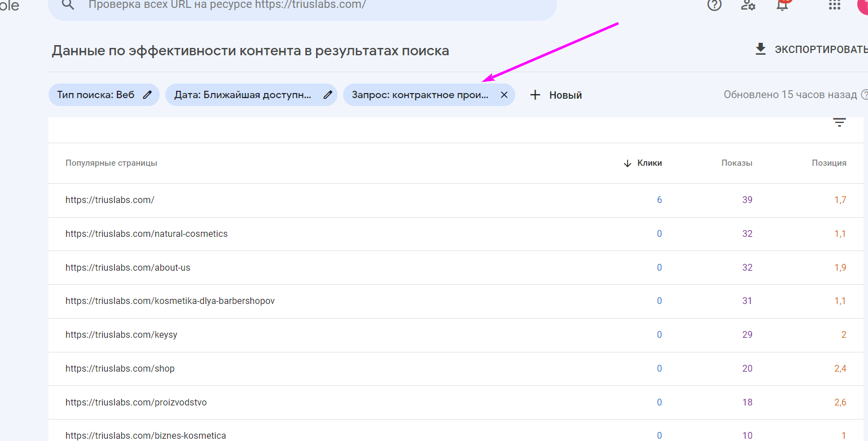Click position value 2,6
The width and height of the screenshot is (868, 441).
(840, 403)
